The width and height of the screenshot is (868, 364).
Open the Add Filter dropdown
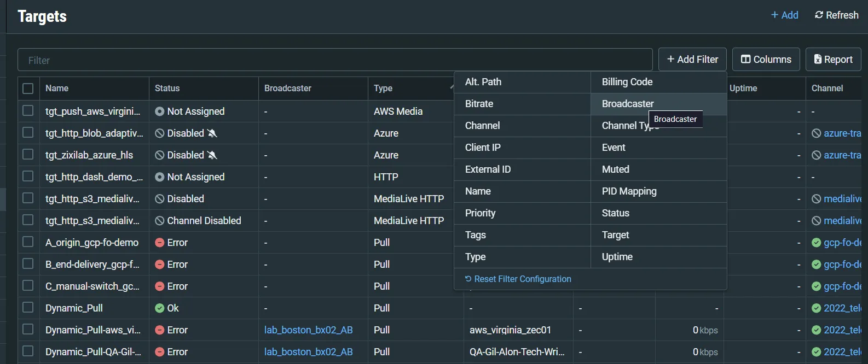click(x=692, y=59)
